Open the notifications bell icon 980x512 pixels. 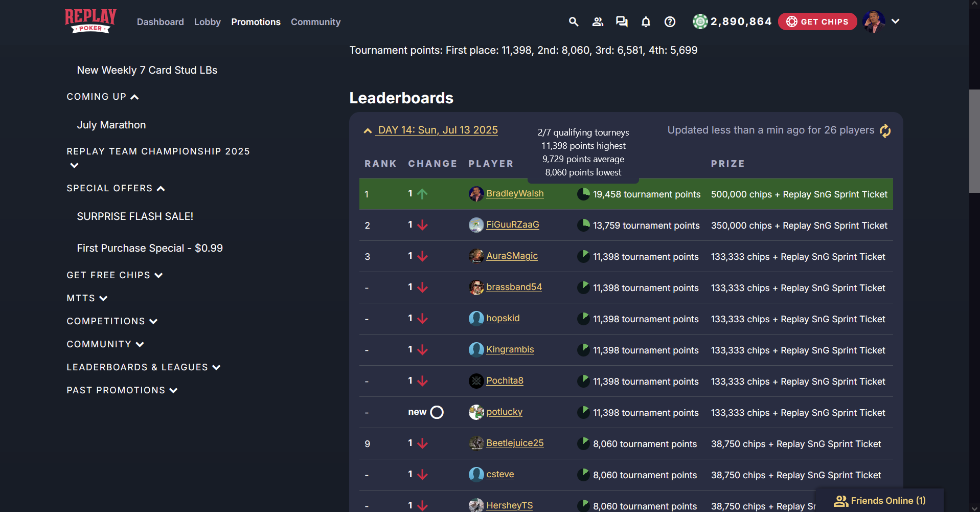(646, 21)
